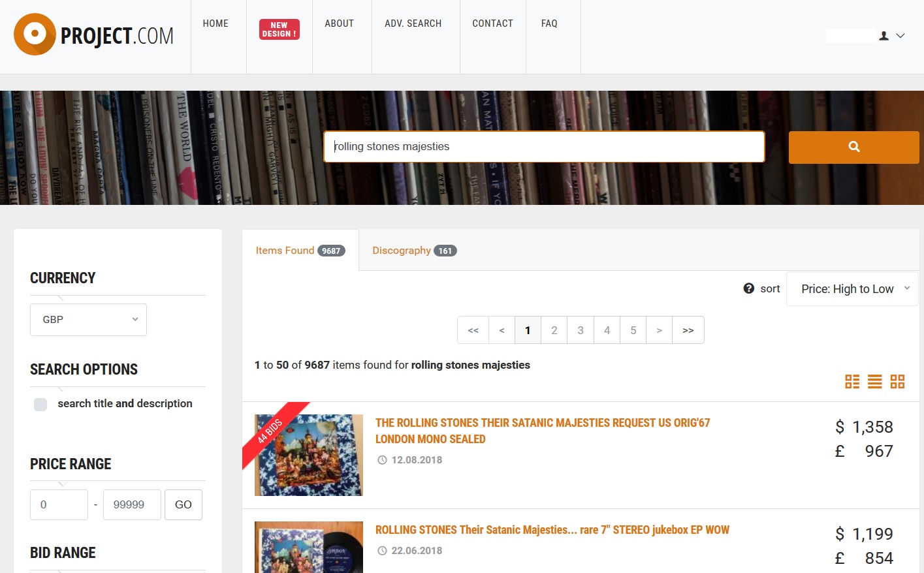Viewport: 924px width, 573px height.
Task: Go to previous page with < button
Action: coord(502,330)
